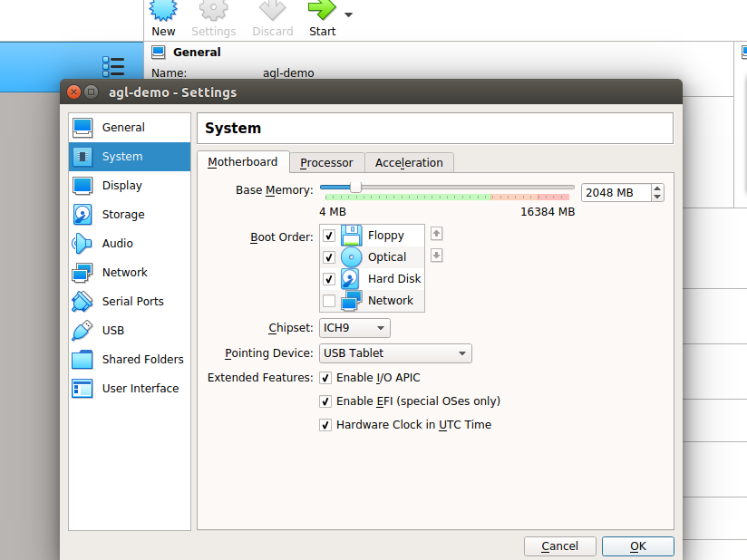Select the System category icon
Viewport: 747px width, 560px height.
point(82,156)
